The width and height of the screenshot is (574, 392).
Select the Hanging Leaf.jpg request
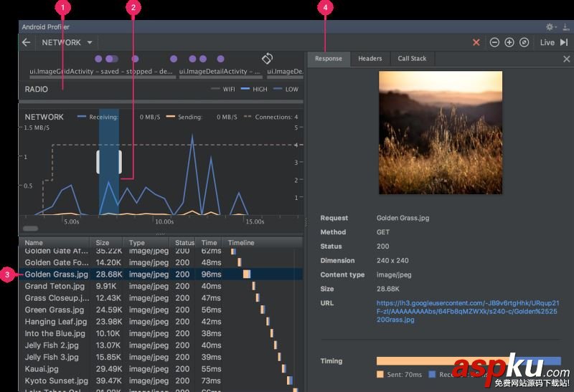click(161, 322)
